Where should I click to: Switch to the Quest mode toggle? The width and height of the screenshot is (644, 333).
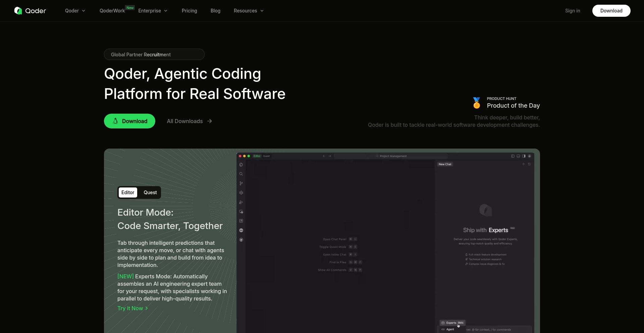point(150,192)
